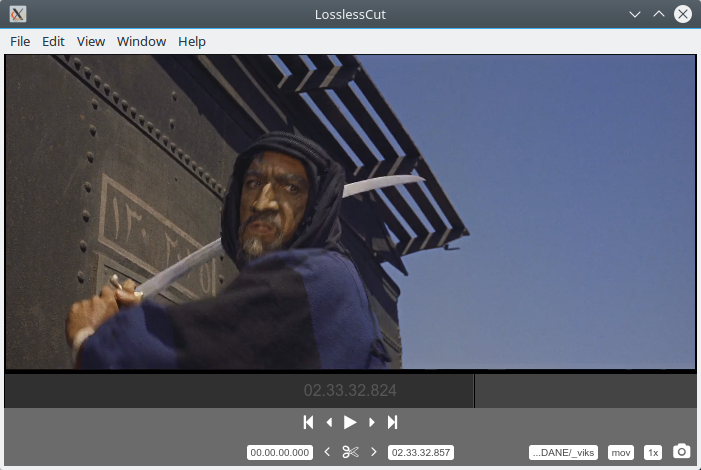The width and height of the screenshot is (701, 470).
Task: Open the Help menu
Action: (192, 42)
